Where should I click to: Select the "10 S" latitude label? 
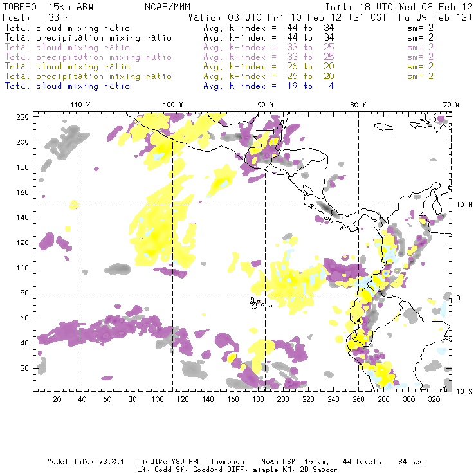click(x=464, y=391)
